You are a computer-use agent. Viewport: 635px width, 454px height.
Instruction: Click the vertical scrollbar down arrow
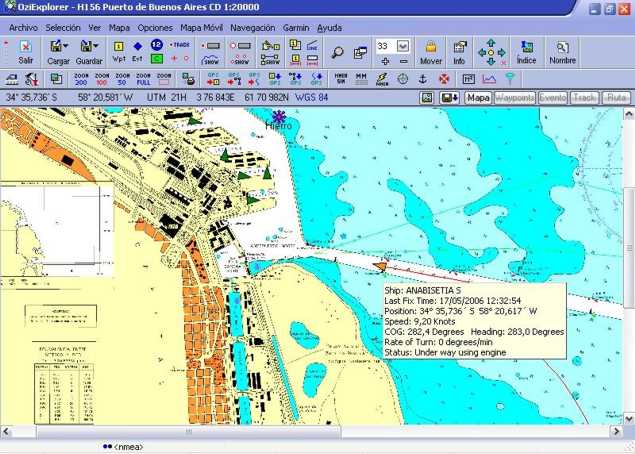[x=629, y=418]
